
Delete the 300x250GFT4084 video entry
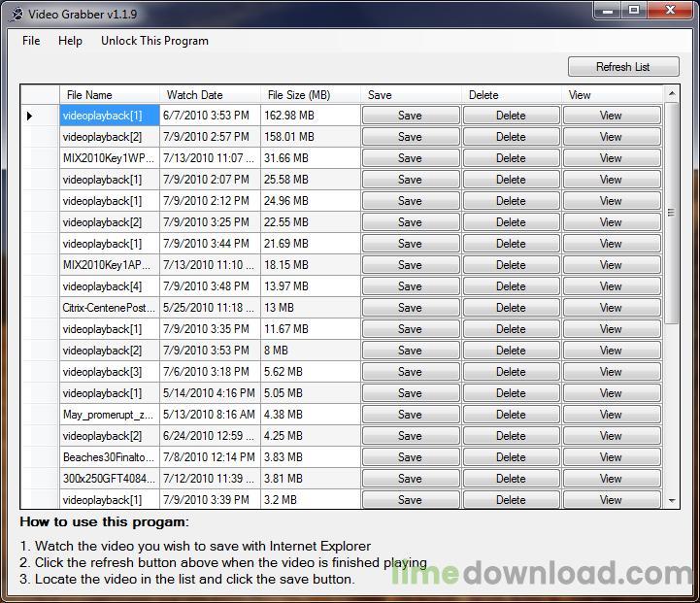click(x=511, y=479)
